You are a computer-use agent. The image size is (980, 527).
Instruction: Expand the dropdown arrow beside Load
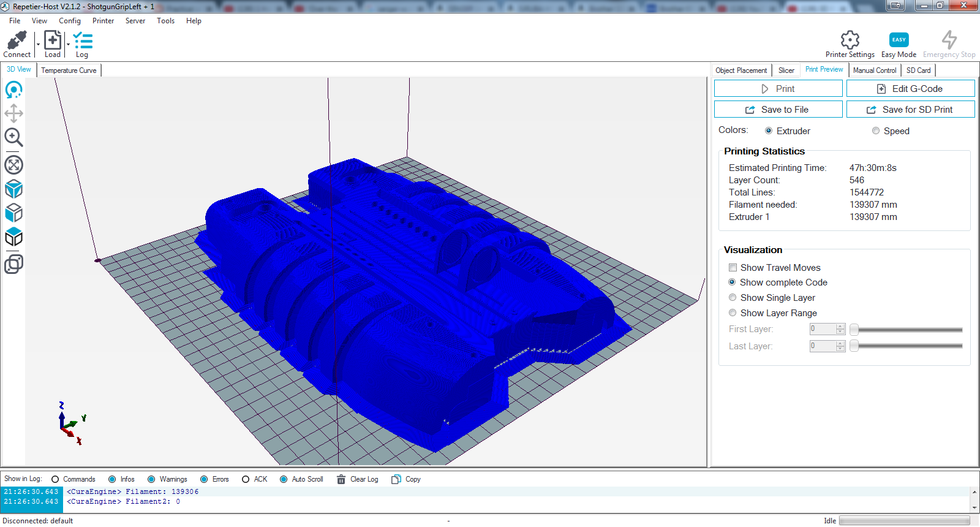(68, 44)
